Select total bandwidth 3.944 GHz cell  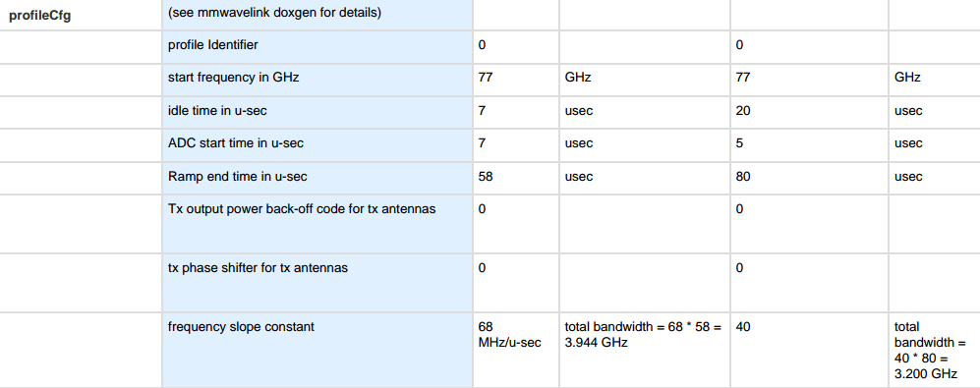click(x=645, y=350)
